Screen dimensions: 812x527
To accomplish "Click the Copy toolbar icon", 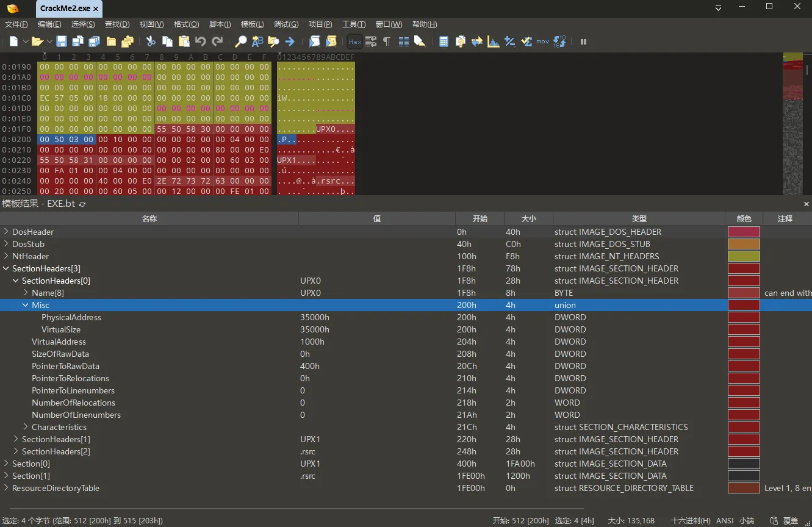I will tap(167, 41).
